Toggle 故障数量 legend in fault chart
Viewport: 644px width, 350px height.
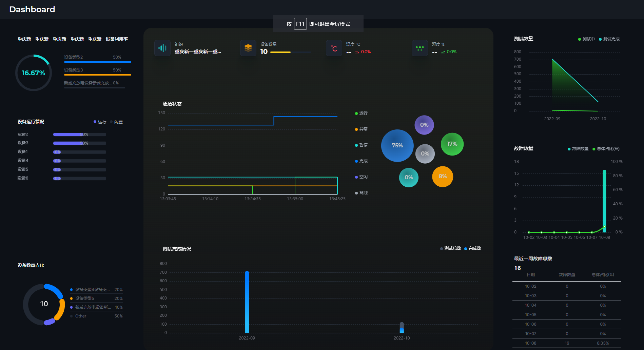pos(578,149)
